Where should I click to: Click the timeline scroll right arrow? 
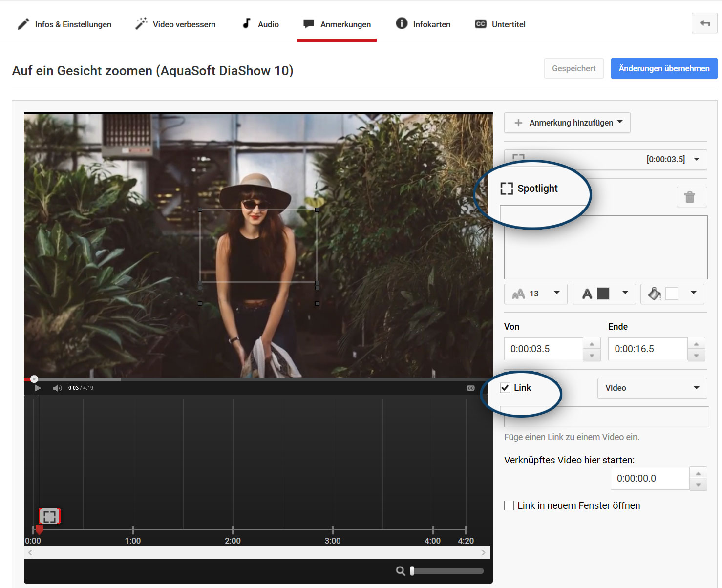click(483, 552)
